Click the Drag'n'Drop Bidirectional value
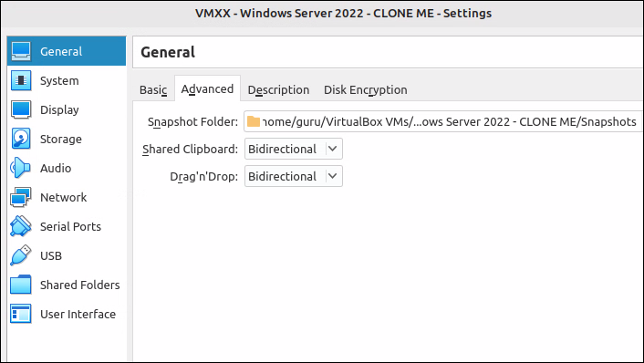 282,176
